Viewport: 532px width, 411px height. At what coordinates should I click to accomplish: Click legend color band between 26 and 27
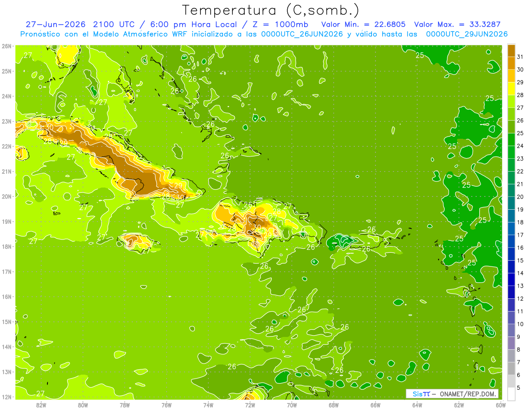tap(511, 114)
